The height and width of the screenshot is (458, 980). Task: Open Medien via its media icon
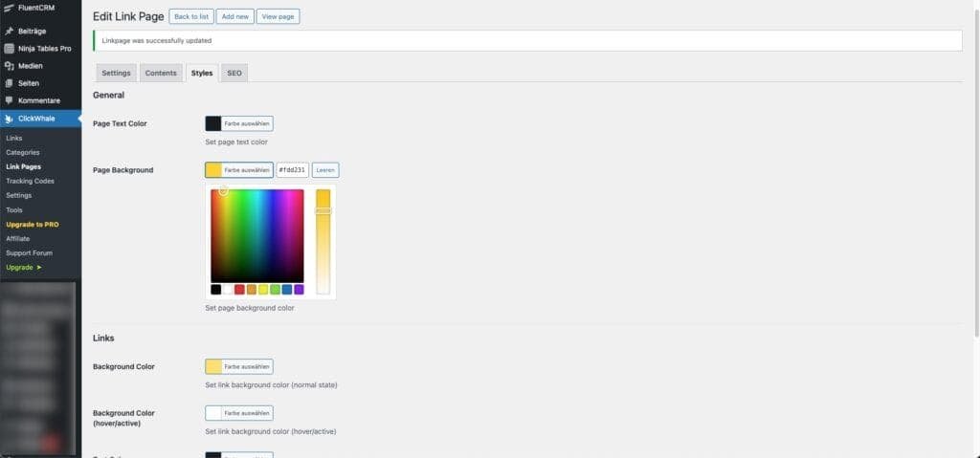click(x=9, y=66)
